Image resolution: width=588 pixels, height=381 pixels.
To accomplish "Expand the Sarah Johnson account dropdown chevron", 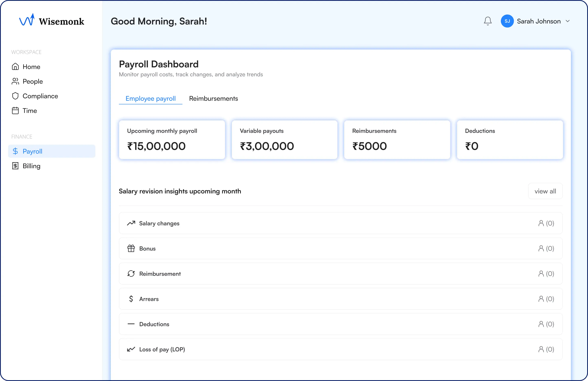I will (x=568, y=21).
